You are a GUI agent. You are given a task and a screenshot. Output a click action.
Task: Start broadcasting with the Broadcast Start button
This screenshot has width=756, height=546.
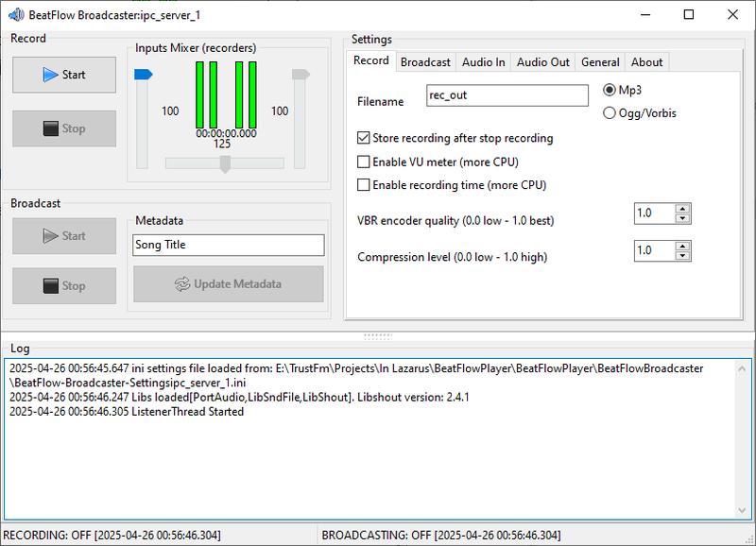tap(64, 236)
